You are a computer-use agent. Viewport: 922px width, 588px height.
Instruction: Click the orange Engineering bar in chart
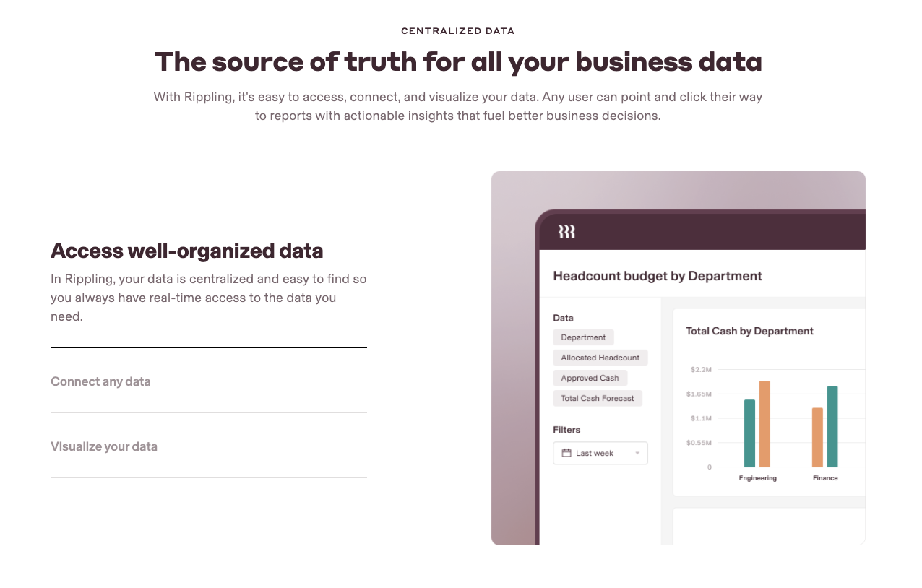pos(764,424)
